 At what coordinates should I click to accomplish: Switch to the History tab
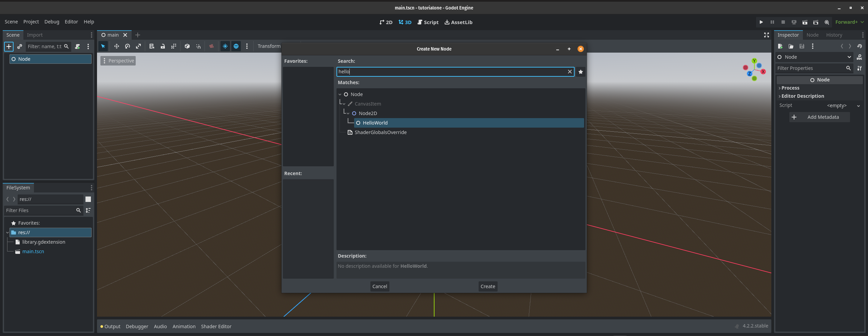pyautogui.click(x=834, y=35)
